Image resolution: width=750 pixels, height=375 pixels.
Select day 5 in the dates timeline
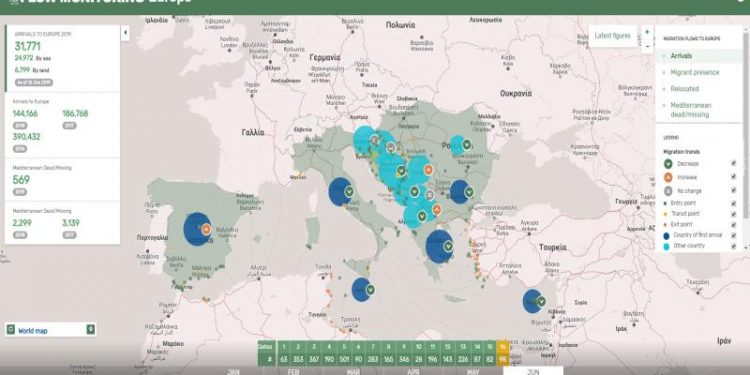[343, 347]
